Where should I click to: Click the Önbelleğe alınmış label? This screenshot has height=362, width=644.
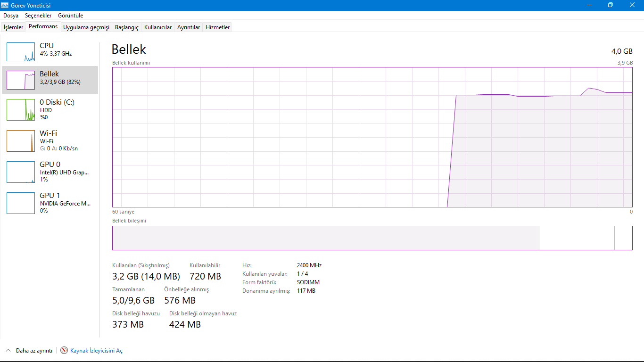pyautogui.click(x=186, y=289)
